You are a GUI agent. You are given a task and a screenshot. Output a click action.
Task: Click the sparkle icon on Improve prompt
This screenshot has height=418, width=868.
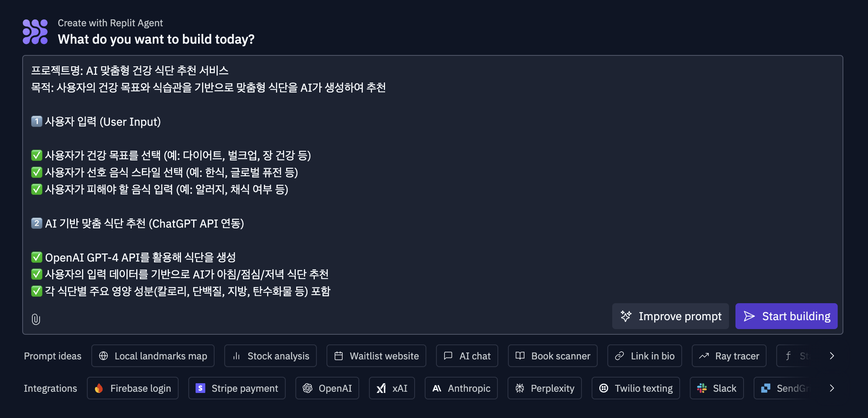[x=626, y=316]
